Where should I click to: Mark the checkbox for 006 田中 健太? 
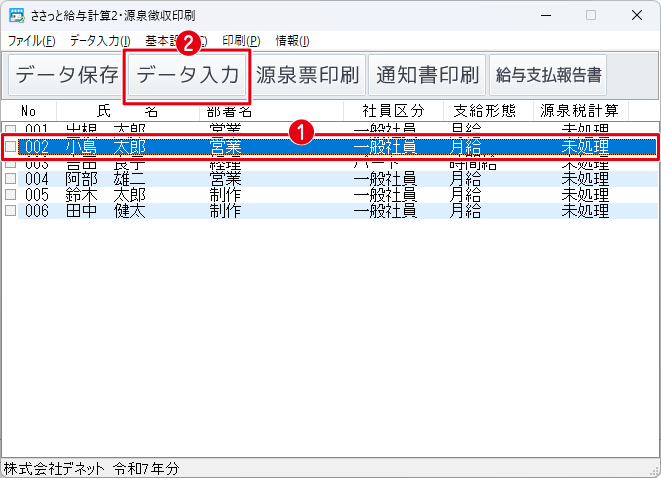pos(11,211)
